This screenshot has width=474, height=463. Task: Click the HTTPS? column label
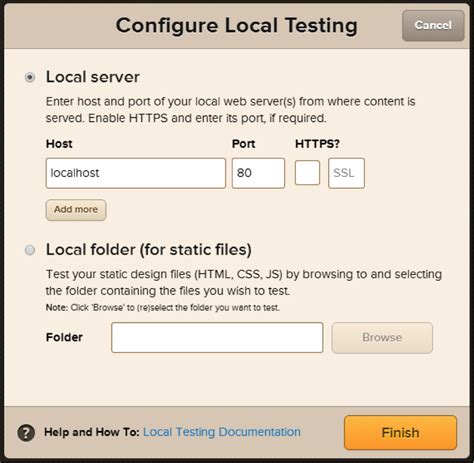317,144
